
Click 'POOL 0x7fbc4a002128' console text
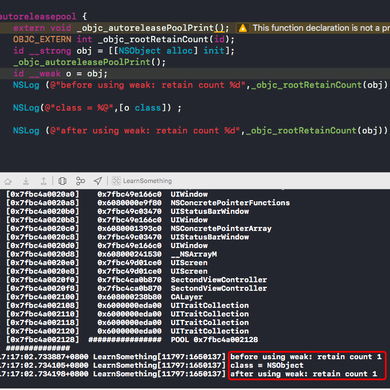click(x=214, y=340)
